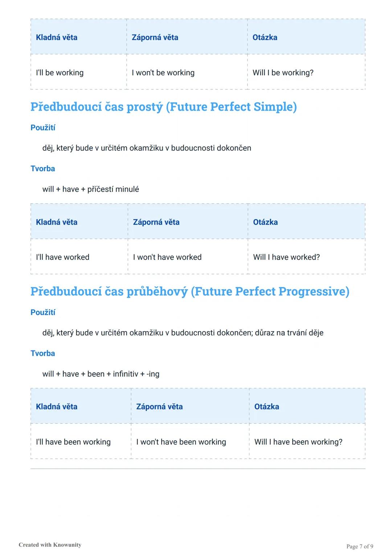392x554 pixels.
Task: Click "Tvorba" under the Future Perfect Progressive heading
Action: tap(43, 353)
